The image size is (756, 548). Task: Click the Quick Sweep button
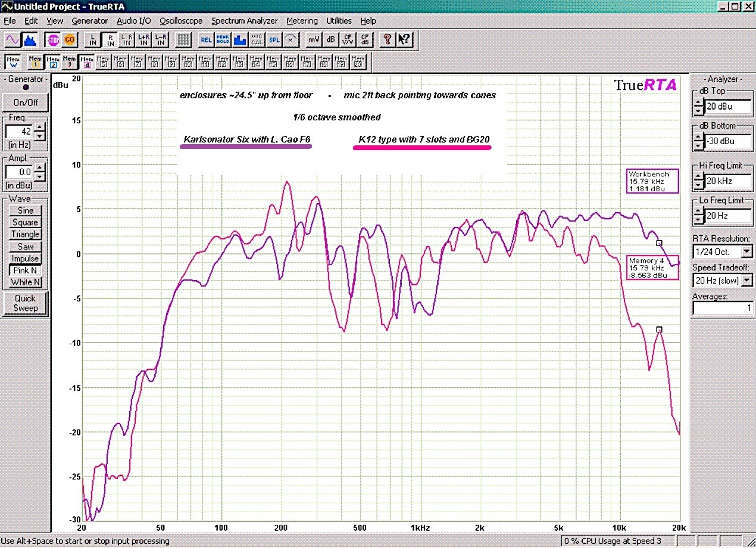point(26,303)
